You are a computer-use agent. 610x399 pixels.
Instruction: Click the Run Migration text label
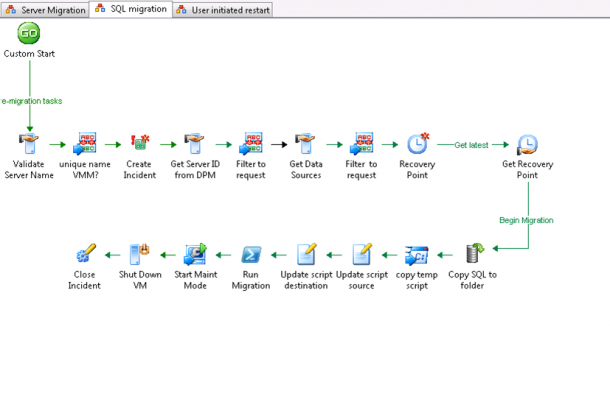251,280
